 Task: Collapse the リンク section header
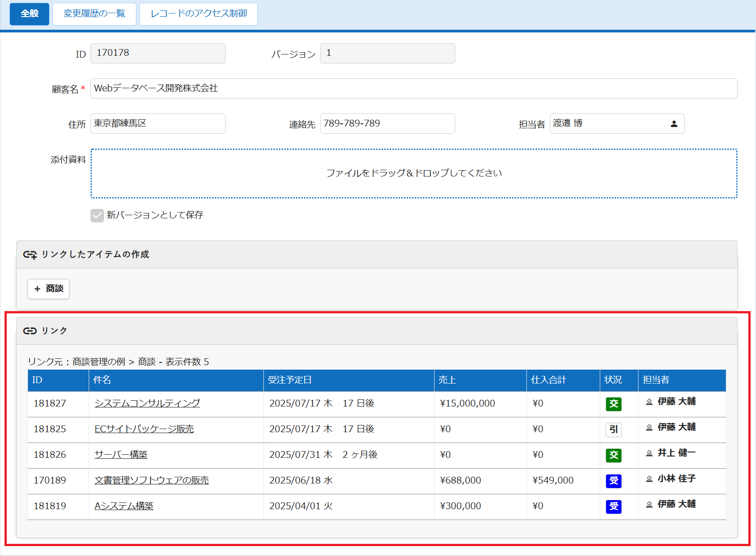click(x=377, y=331)
